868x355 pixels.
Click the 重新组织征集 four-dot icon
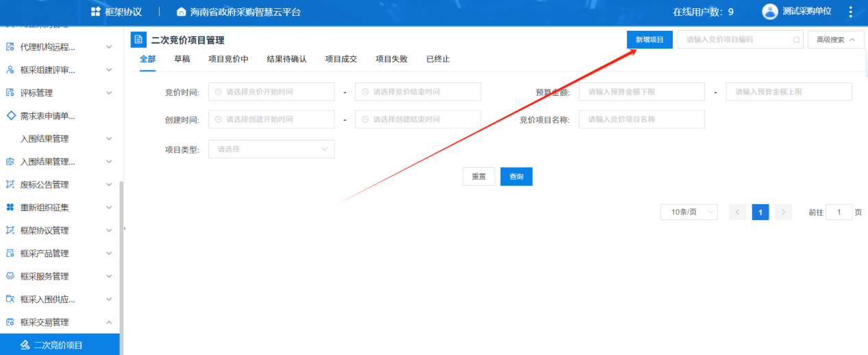tap(10, 208)
